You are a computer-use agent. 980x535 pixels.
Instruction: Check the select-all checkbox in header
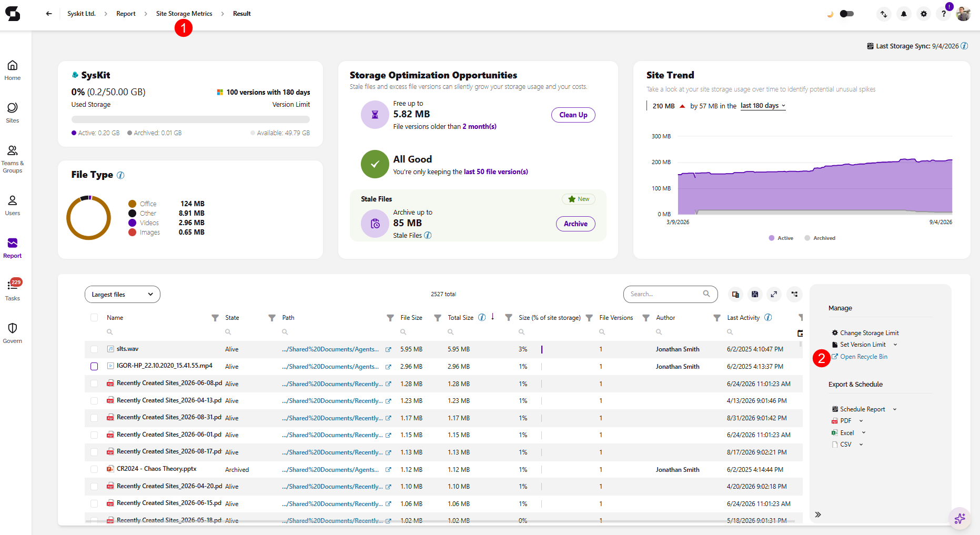click(x=94, y=317)
